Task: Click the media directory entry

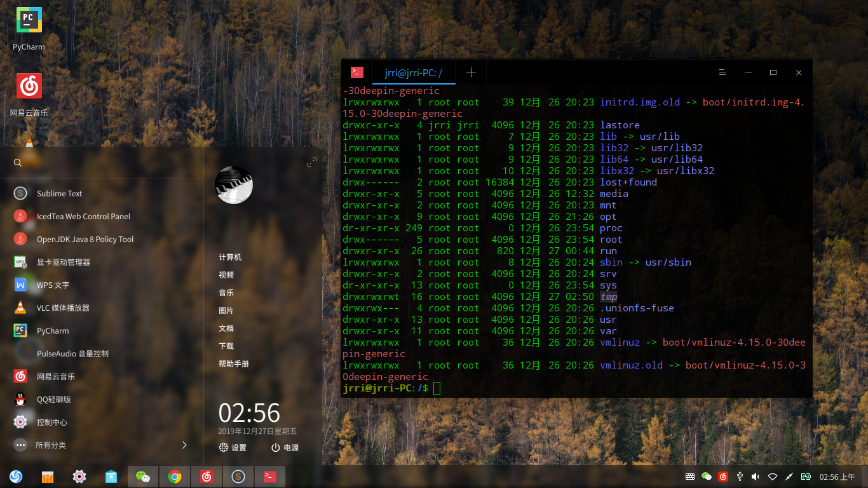Action: 614,194
